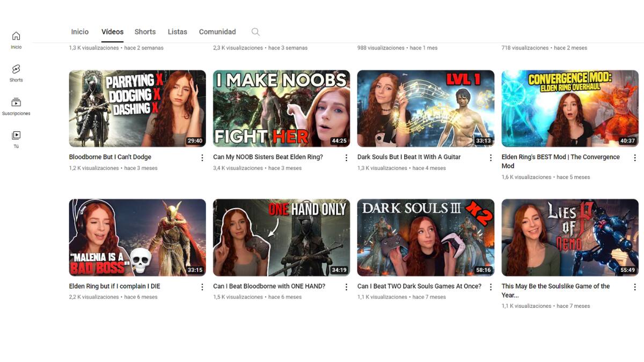Switch to the Shorts channel tab
This screenshot has width=644, height=362.
pos(145,32)
